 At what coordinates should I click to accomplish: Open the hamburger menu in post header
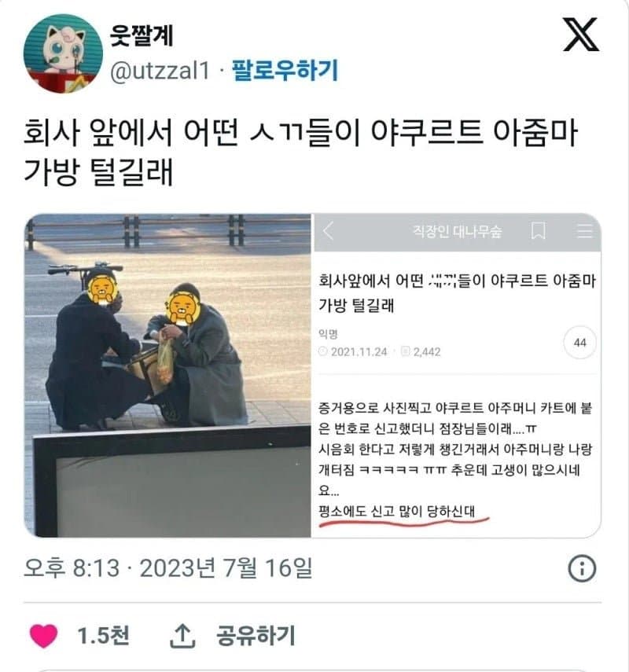click(585, 231)
